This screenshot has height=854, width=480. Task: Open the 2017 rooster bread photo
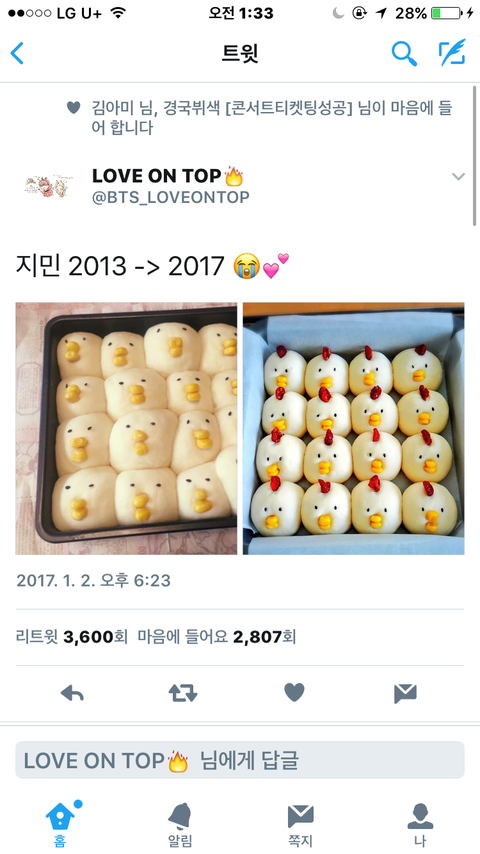tap(354, 428)
